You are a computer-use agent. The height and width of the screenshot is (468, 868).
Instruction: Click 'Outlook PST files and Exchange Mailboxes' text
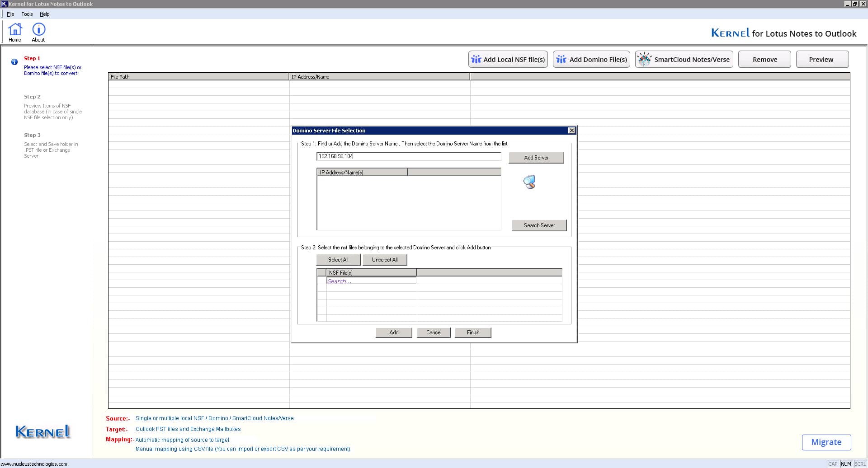click(188, 429)
